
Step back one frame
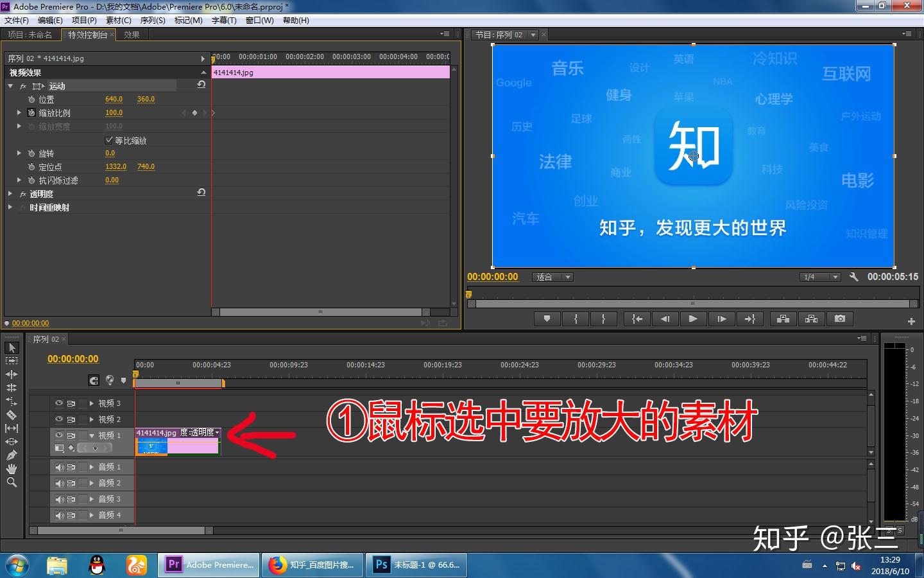(665, 319)
